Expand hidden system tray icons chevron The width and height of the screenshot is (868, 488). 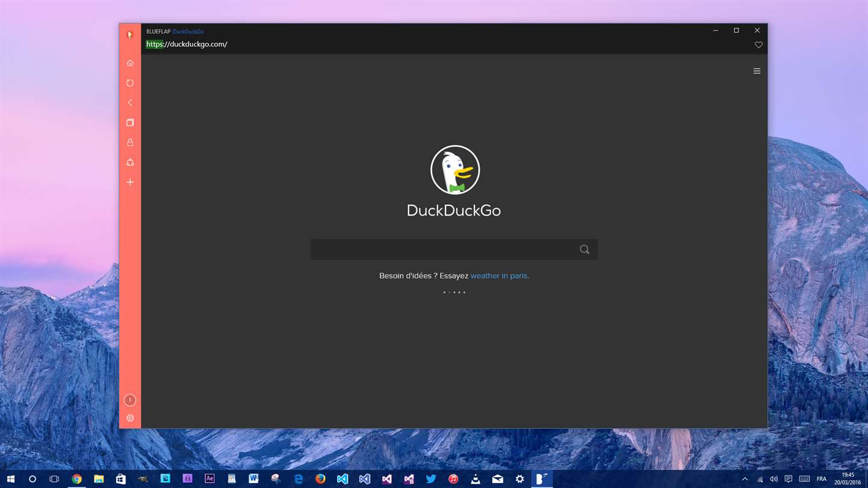point(745,479)
